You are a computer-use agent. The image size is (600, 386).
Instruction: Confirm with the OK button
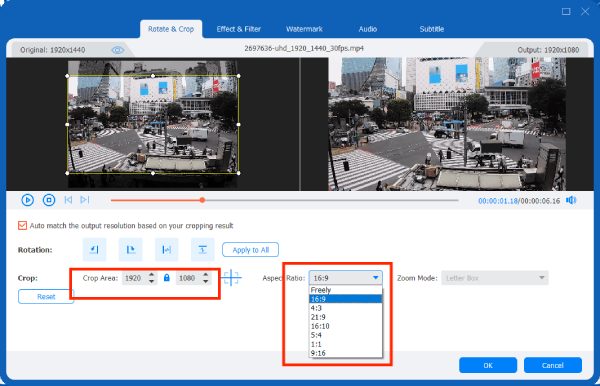click(488, 365)
